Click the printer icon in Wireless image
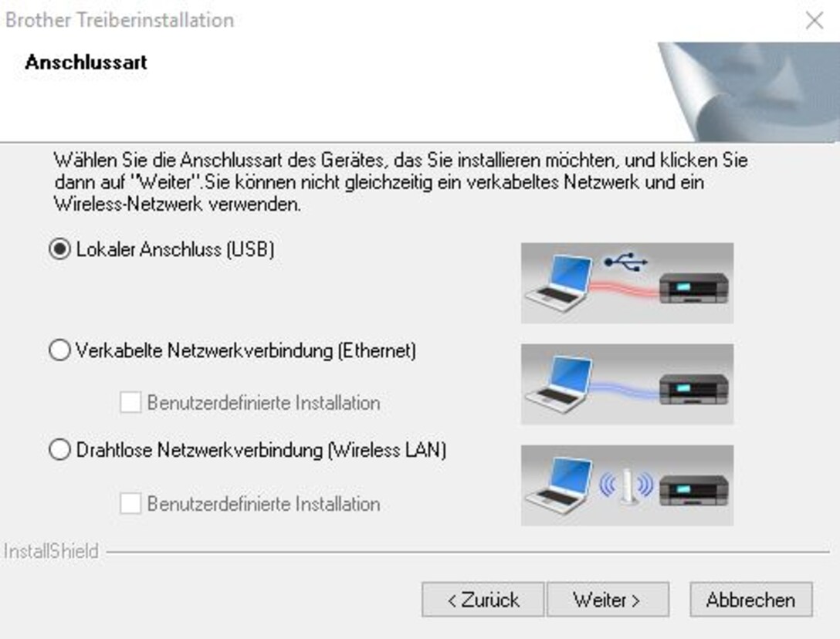 point(694,491)
